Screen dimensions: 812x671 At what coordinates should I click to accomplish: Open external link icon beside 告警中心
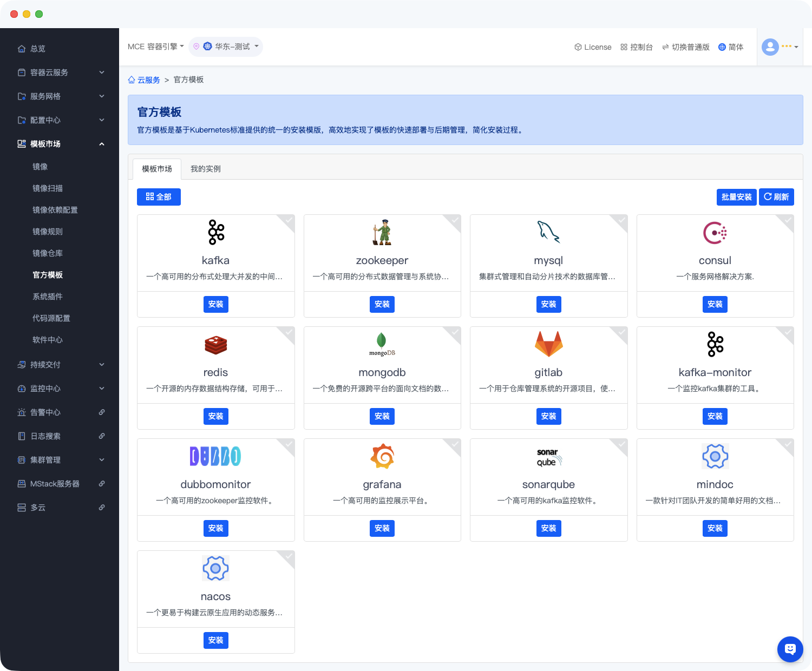pyautogui.click(x=102, y=412)
